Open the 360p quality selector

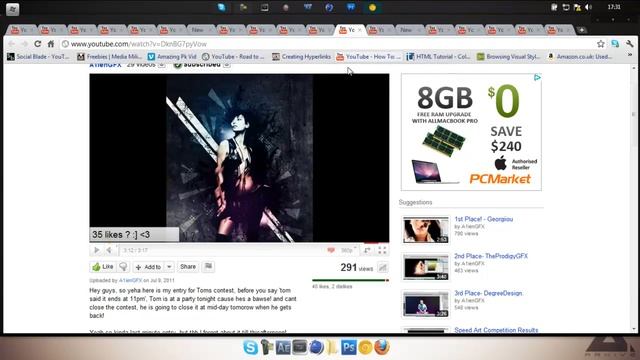[x=348, y=250]
